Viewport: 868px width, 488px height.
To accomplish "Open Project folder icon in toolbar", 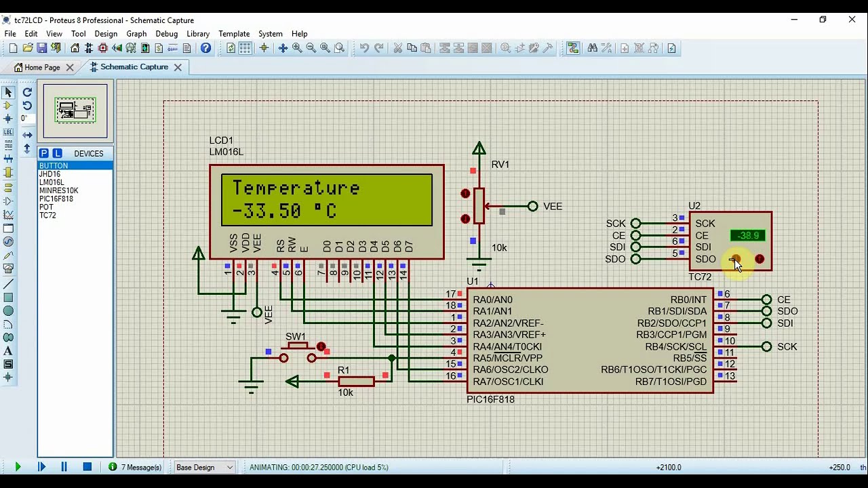I will click(28, 48).
